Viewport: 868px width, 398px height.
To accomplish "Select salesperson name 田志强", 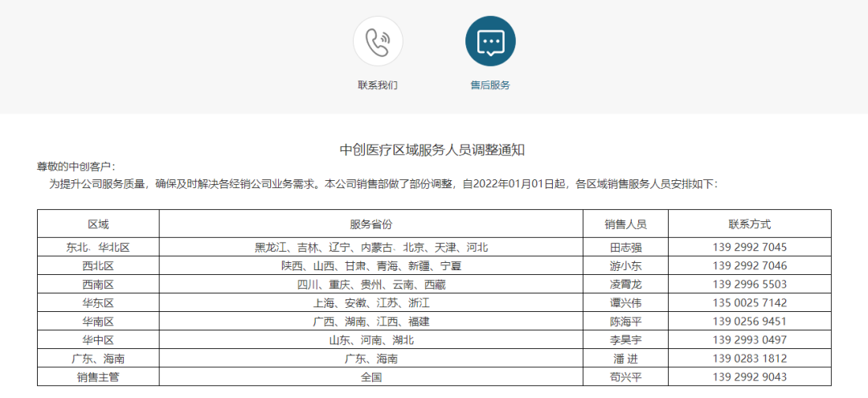I will (x=625, y=247).
